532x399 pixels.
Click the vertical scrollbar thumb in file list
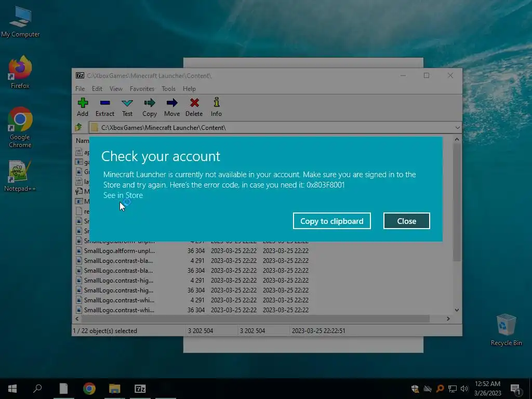click(x=457, y=202)
